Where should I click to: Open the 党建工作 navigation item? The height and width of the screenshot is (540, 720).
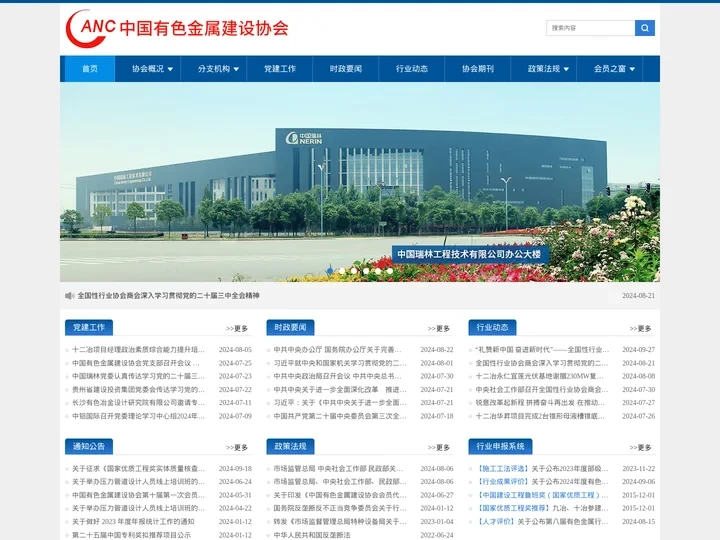coord(280,69)
